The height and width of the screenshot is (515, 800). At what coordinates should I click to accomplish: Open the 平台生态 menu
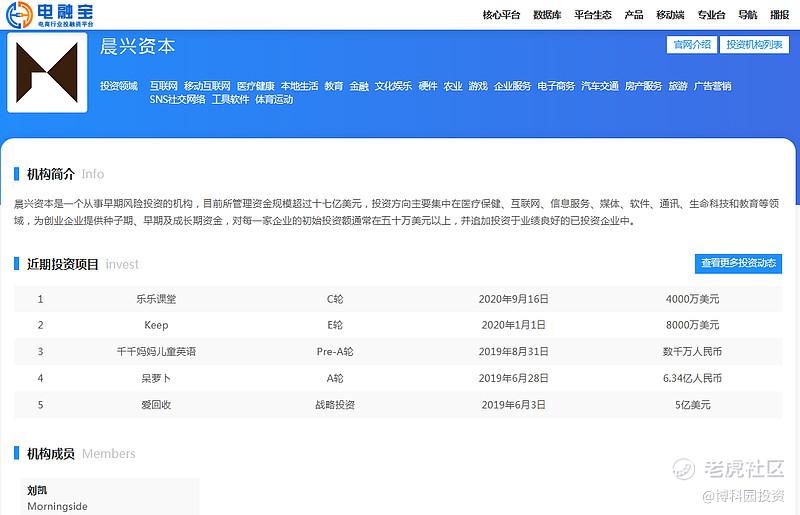[x=592, y=15]
